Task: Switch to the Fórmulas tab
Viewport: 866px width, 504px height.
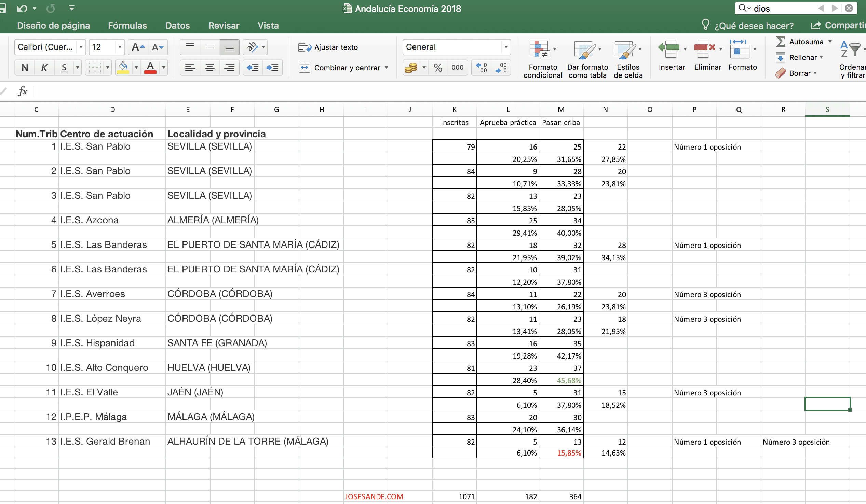Action: tap(127, 25)
